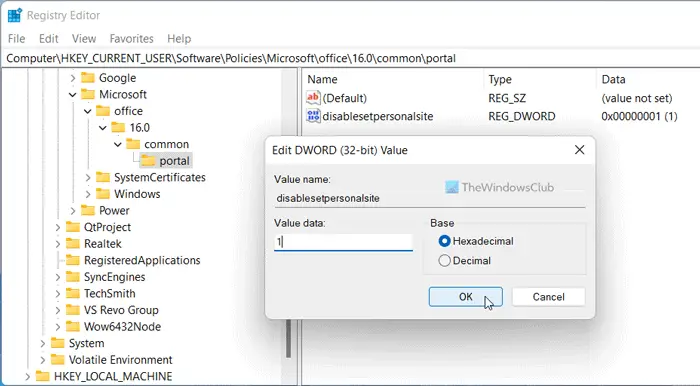Click the System folder icon
This screenshot has width=700, height=386.
(58, 343)
